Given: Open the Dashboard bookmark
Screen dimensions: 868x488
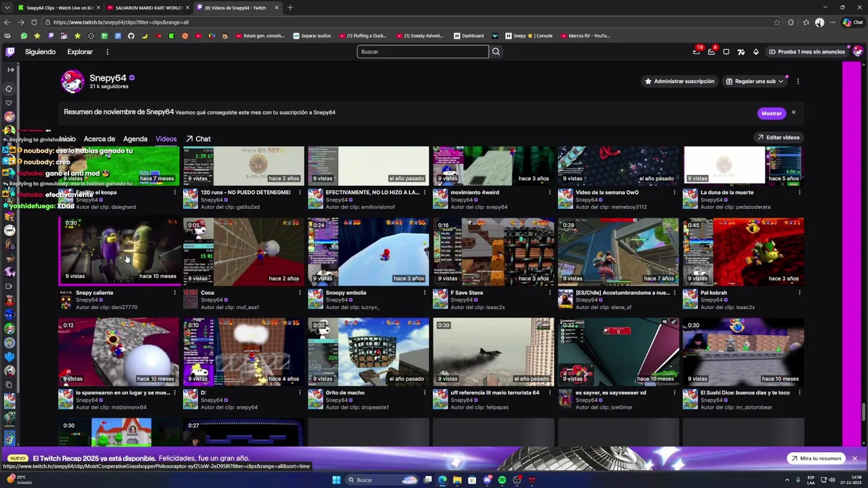Looking at the screenshot, I should 469,36.
